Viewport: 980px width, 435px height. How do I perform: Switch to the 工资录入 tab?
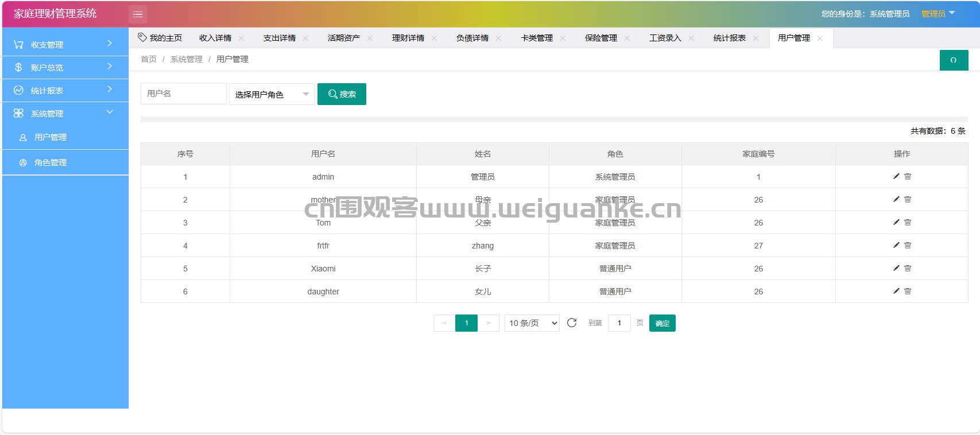pos(665,38)
